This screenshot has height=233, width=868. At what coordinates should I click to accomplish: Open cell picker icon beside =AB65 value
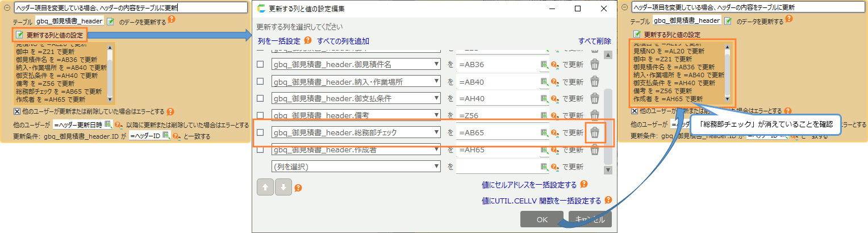tap(544, 133)
